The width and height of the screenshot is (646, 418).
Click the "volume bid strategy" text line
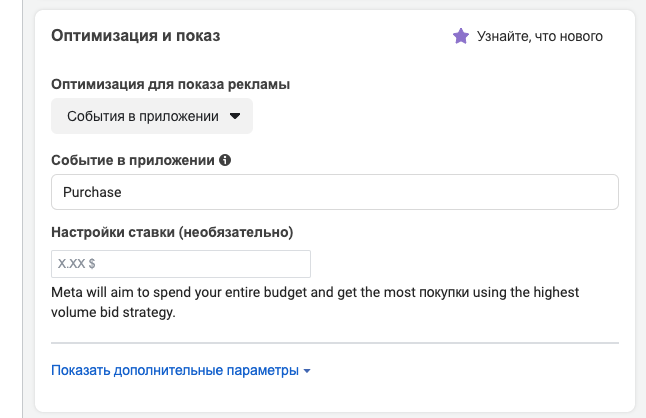coord(113,312)
